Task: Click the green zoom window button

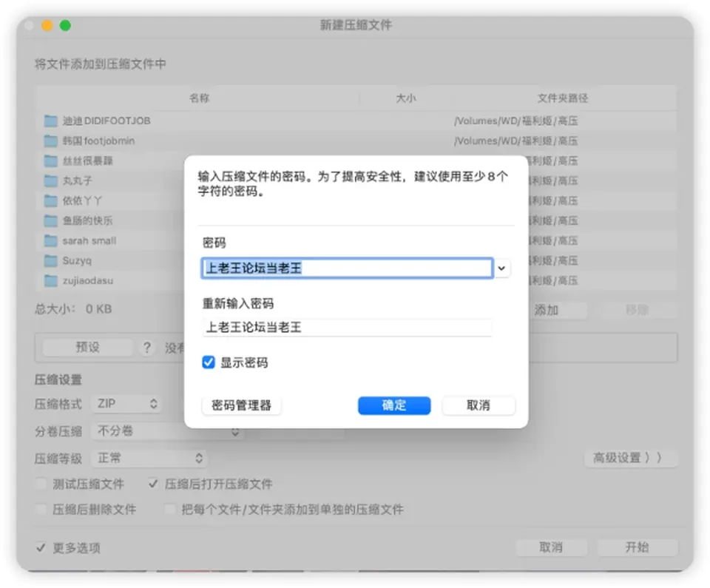Action: [65, 25]
